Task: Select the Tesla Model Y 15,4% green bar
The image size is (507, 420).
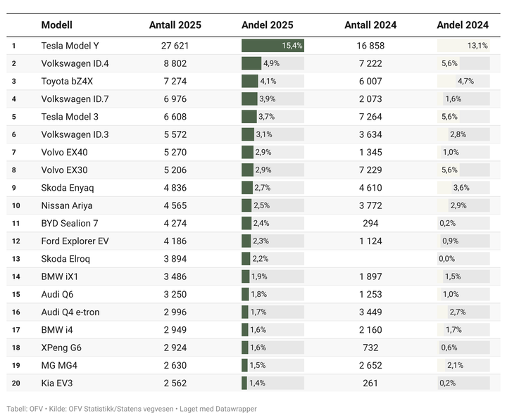Action: [273, 46]
